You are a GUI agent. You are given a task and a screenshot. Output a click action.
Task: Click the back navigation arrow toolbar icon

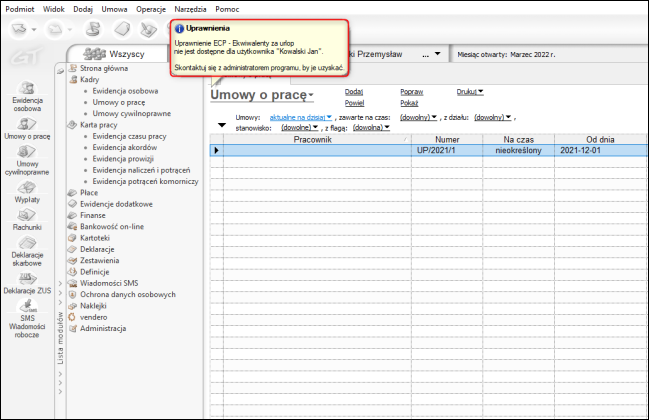click(19, 29)
